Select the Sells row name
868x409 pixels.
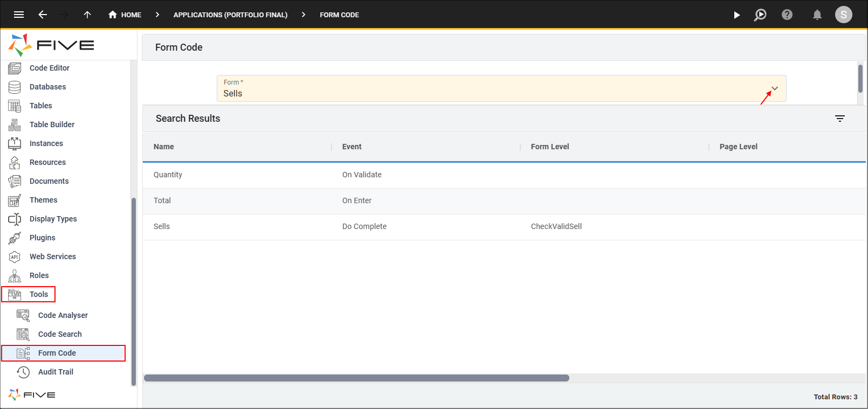(162, 226)
